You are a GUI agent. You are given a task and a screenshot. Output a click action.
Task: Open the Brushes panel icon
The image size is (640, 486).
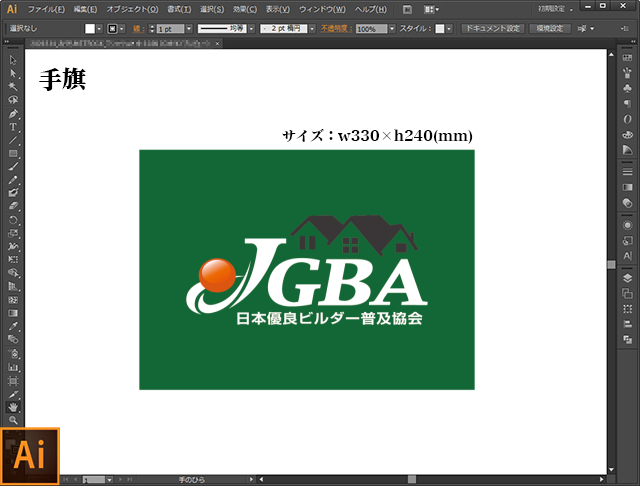(627, 73)
